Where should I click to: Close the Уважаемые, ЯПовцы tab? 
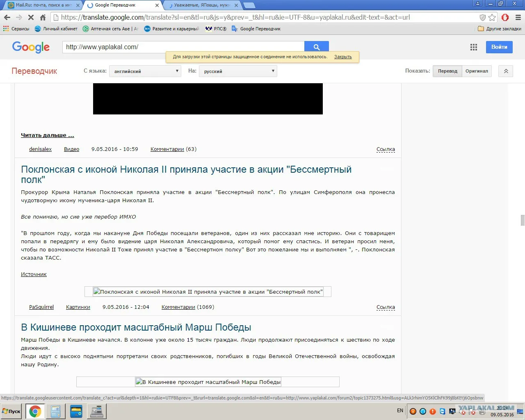click(x=236, y=5)
